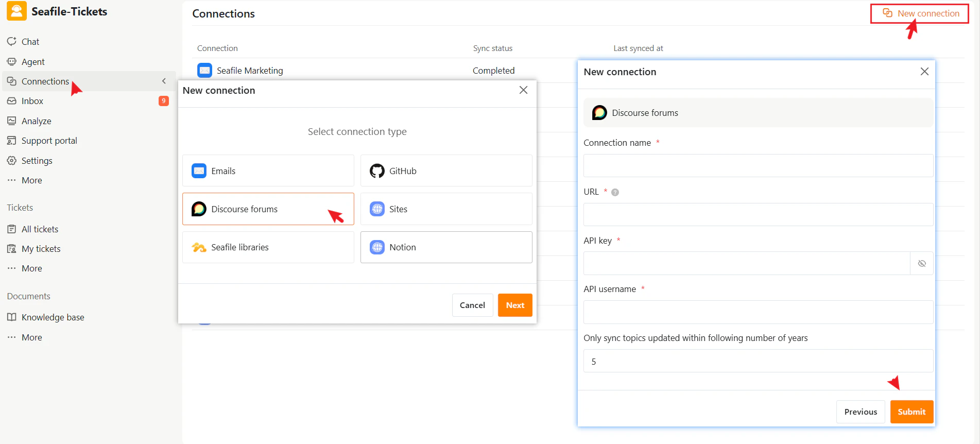Close the Select connection type dialog
This screenshot has height=444, width=980.
(x=523, y=90)
